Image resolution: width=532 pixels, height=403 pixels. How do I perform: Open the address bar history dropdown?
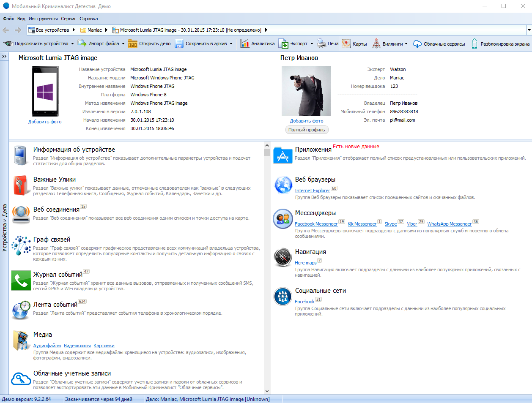529,30
